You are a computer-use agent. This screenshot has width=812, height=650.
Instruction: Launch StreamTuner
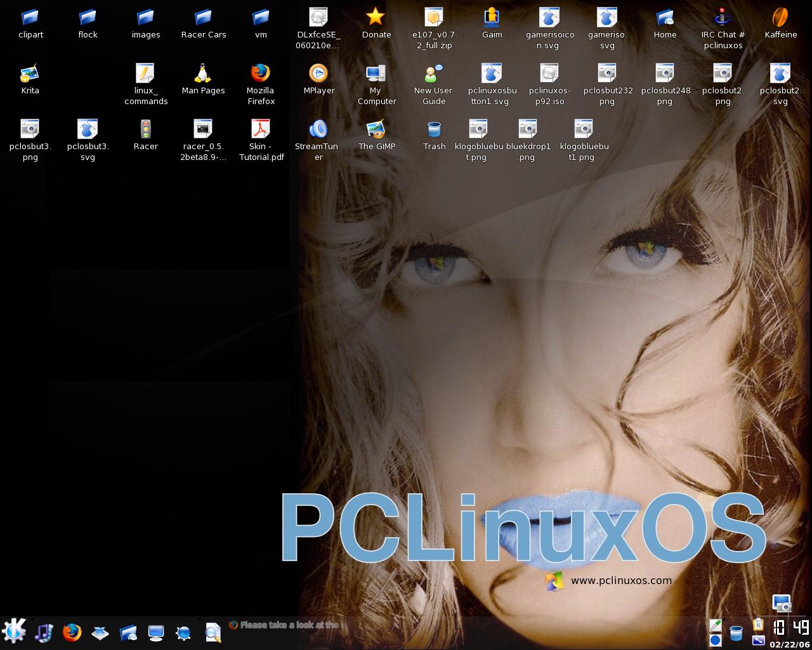tap(318, 129)
